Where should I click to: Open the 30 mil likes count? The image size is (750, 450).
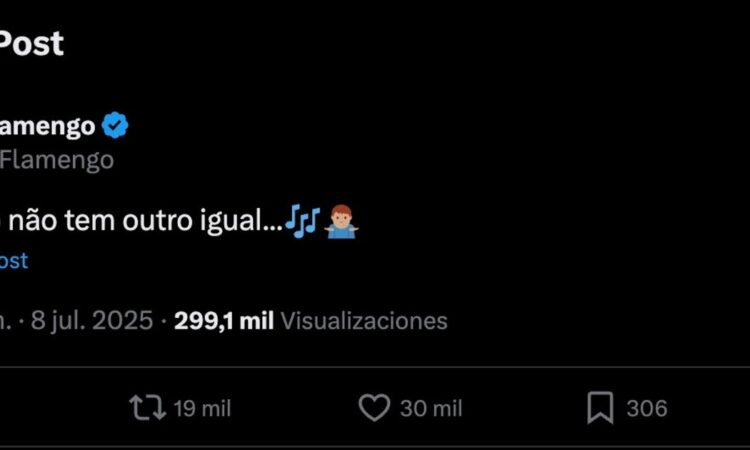[x=431, y=408]
